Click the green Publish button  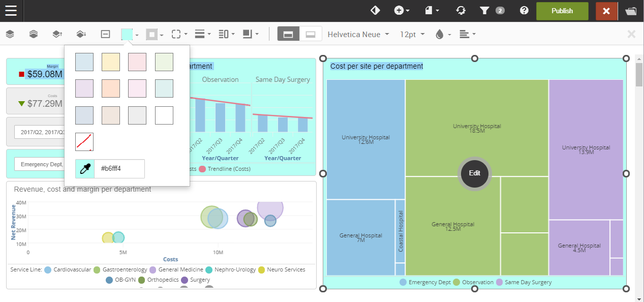pos(562,11)
